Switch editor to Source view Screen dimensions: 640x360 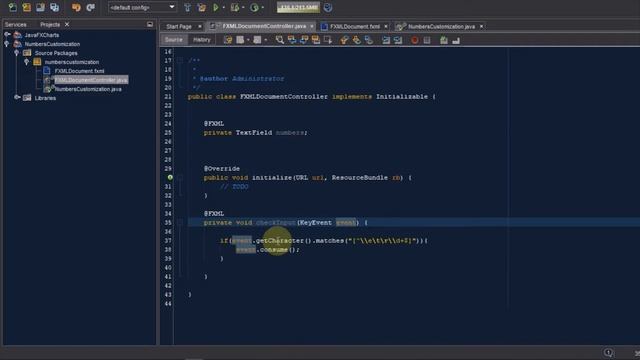pyautogui.click(x=174, y=40)
